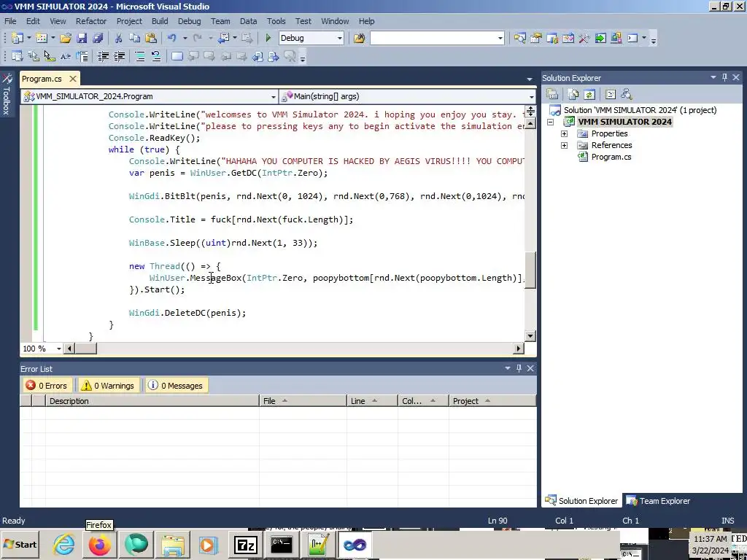This screenshot has width=747, height=560.
Task: Expand the References node
Action: coord(564,145)
